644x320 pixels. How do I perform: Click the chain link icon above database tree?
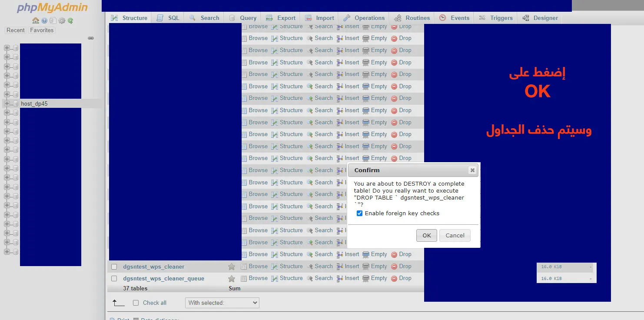[91, 38]
